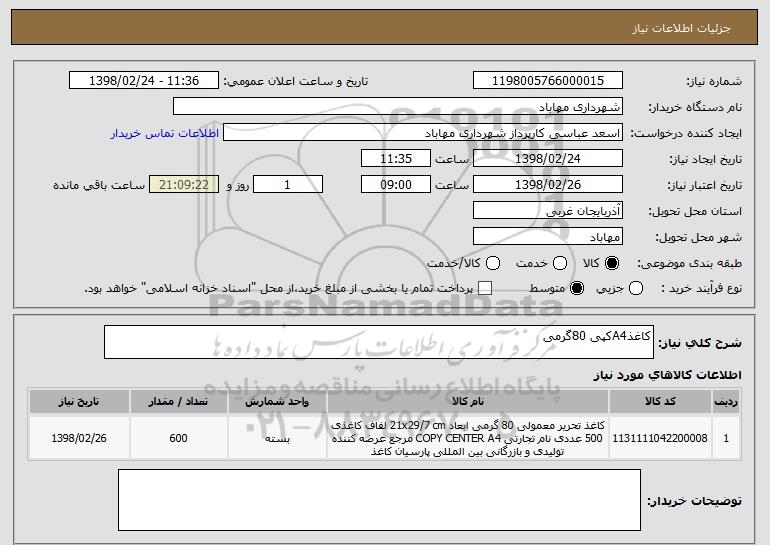The height and width of the screenshot is (545, 770).
Task: Click the واحد شمارش column header
Action: 277,402
